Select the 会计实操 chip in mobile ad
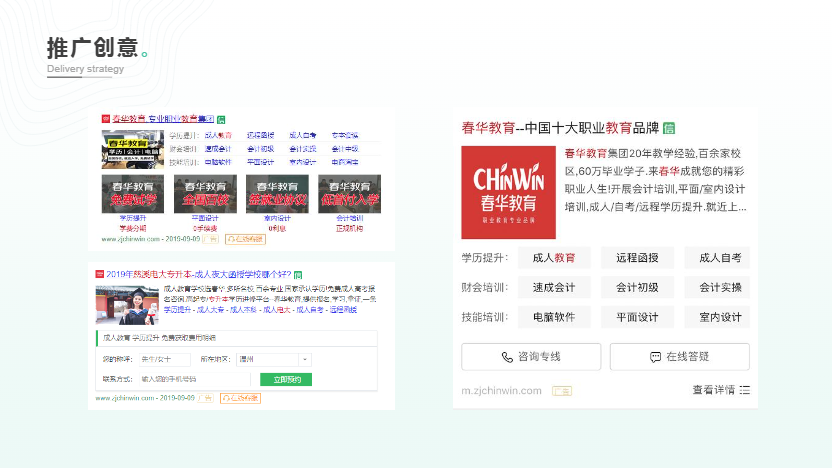The width and height of the screenshot is (832, 468). pos(717,288)
